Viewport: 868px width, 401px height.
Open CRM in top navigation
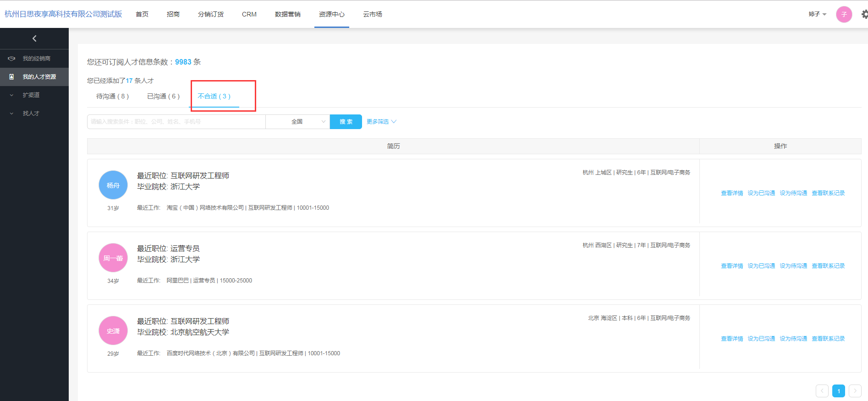tap(249, 14)
